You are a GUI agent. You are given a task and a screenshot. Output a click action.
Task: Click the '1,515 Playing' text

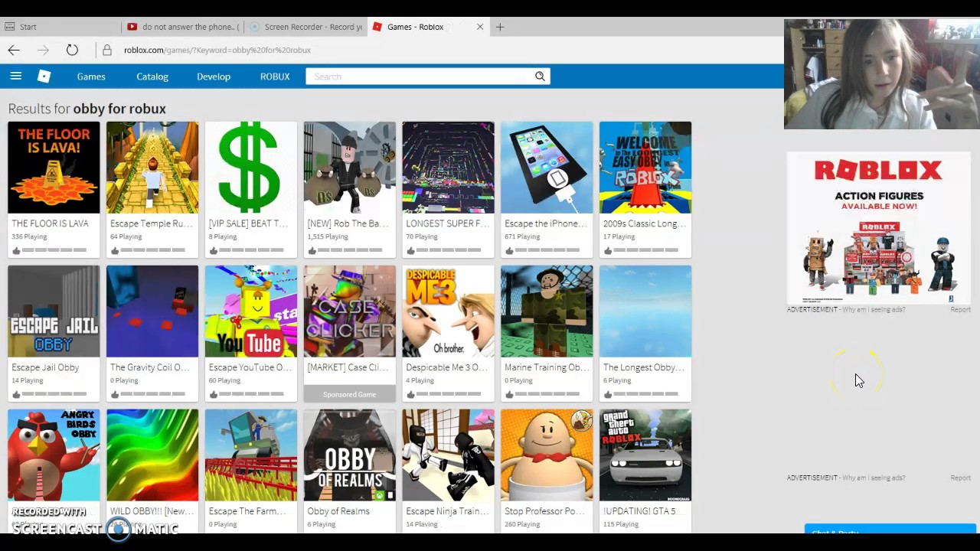[x=328, y=236]
